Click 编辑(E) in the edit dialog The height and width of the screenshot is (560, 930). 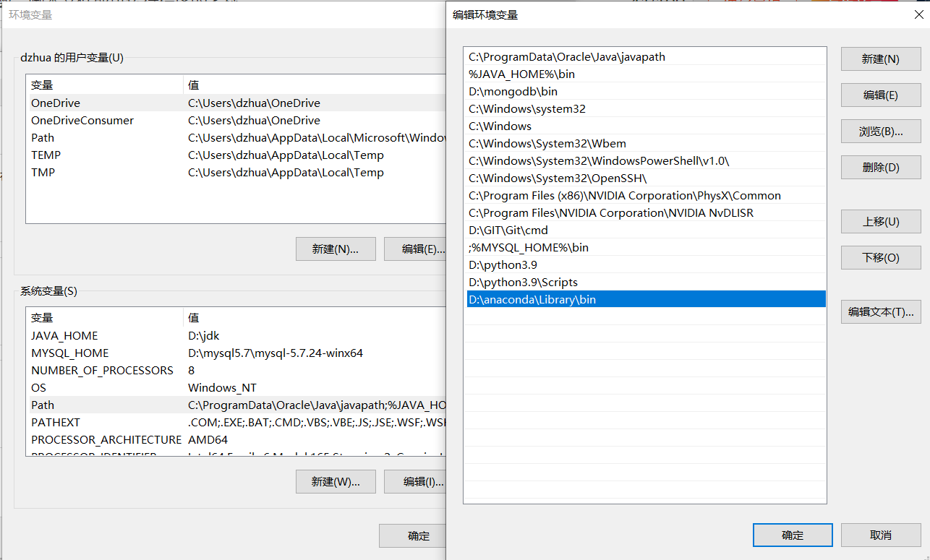[x=881, y=95]
